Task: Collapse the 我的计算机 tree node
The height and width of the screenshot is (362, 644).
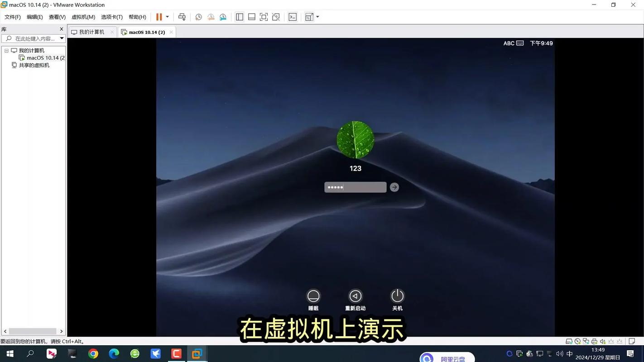Action: 6,50
